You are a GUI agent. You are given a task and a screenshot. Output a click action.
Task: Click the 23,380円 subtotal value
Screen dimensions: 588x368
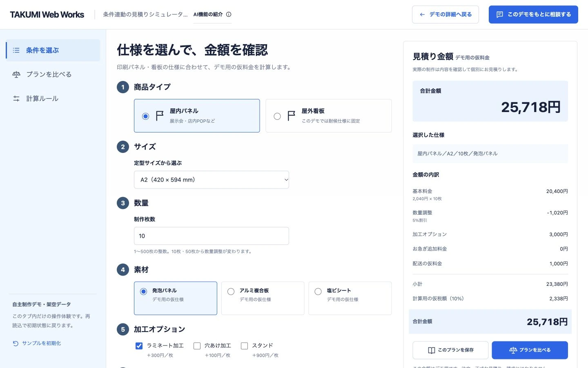557,284
